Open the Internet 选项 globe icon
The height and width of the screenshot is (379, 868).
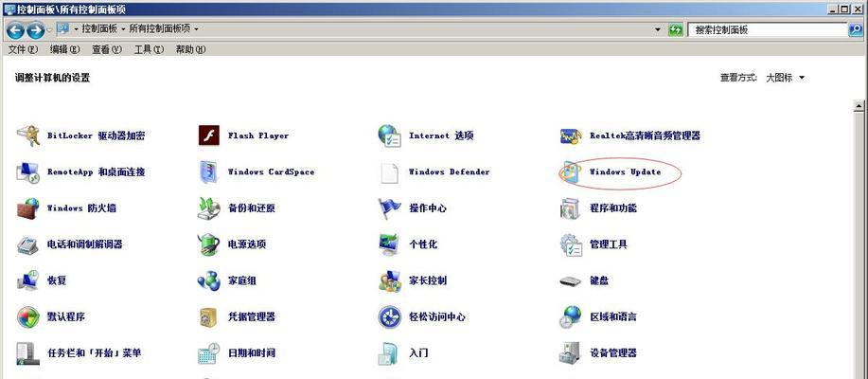tap(390, 135)
